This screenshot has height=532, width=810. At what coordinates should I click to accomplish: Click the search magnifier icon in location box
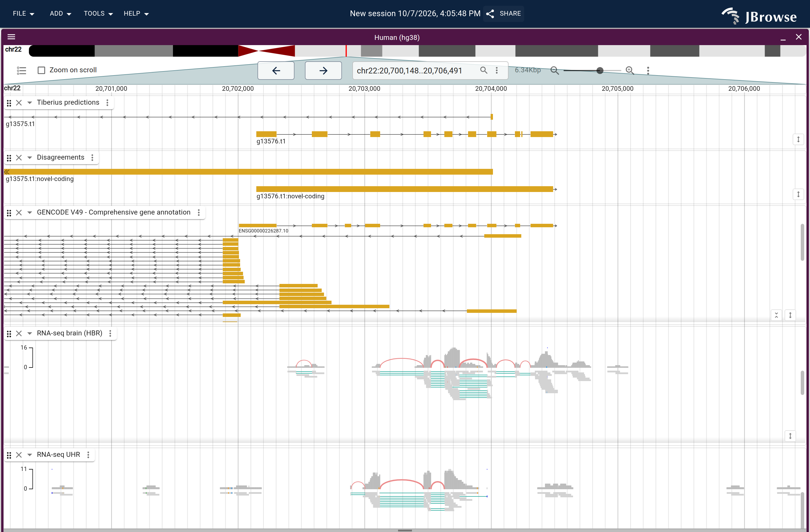click(x=484, y=70)
